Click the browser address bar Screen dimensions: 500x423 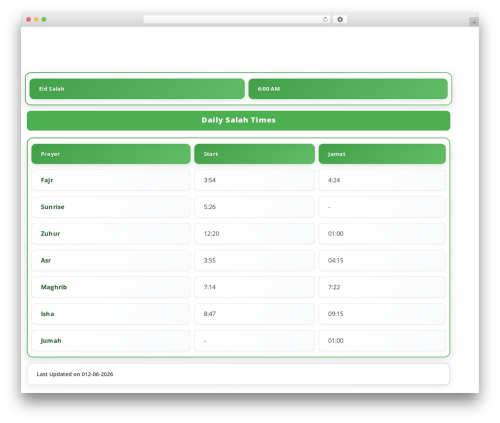click(x=237, y=19)
